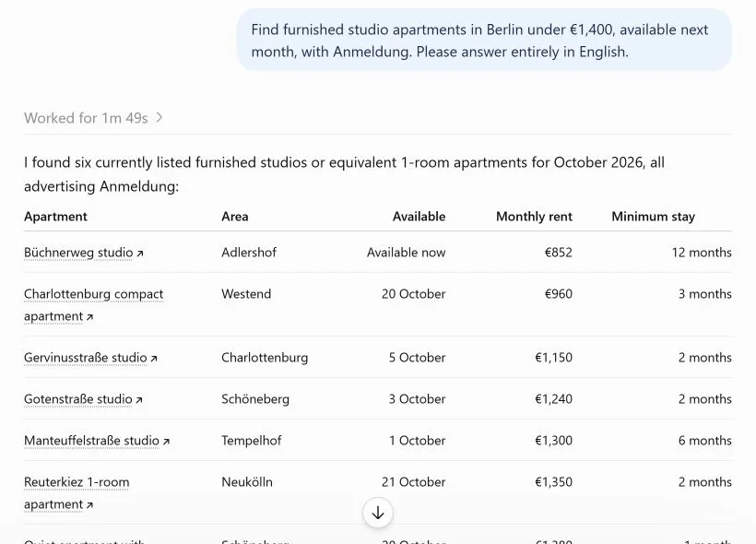Click the '21 October' availability cell
The image size is (756, 544).
point(413,482)
